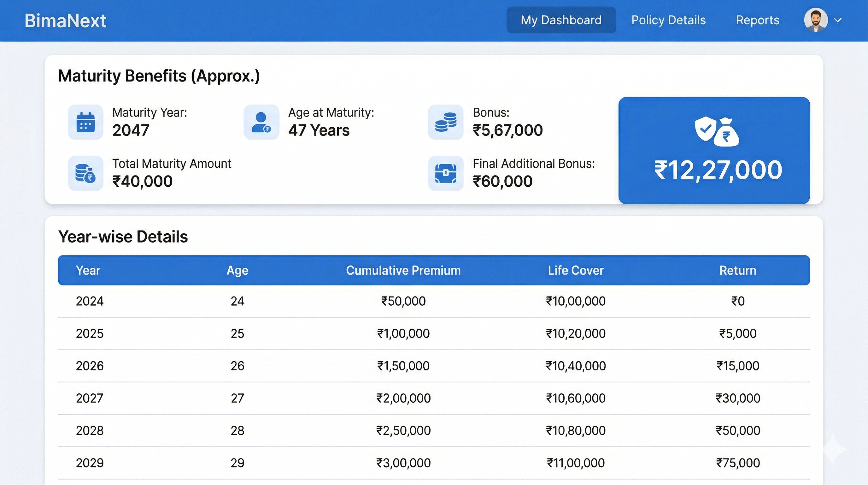Click the Maturity Year calendar icon

[85, 122]
